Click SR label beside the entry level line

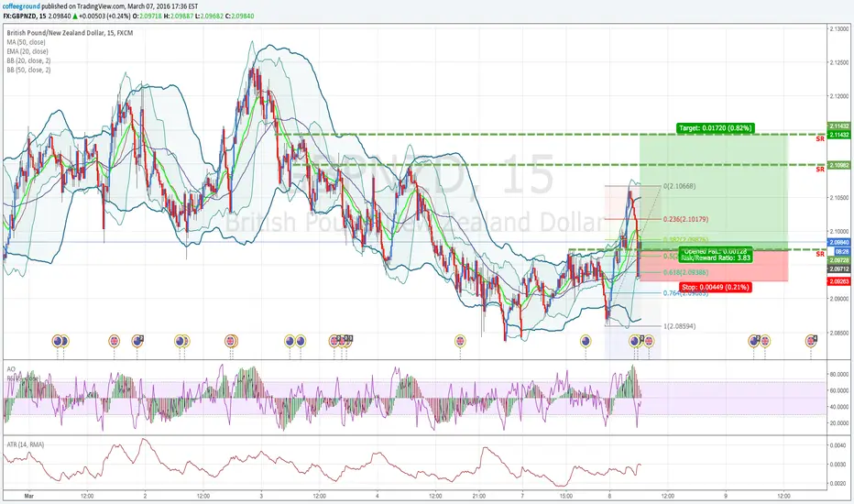[820, 255]
